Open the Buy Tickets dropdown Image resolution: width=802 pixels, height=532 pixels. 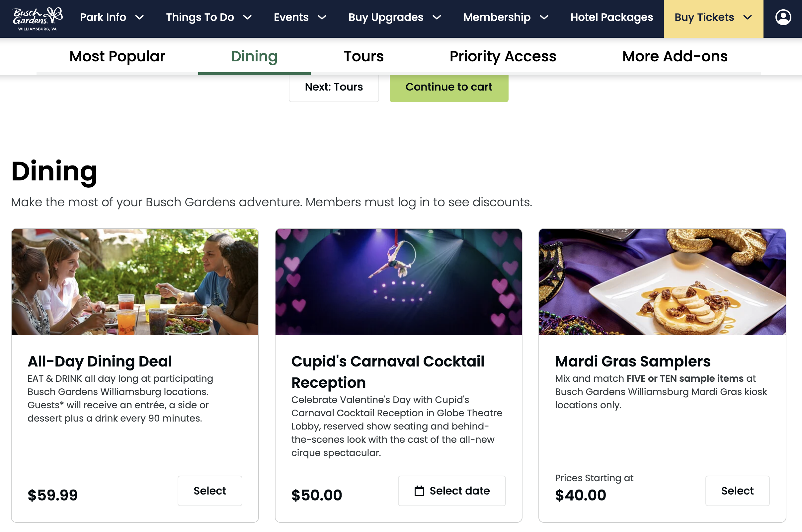(713, 17)
